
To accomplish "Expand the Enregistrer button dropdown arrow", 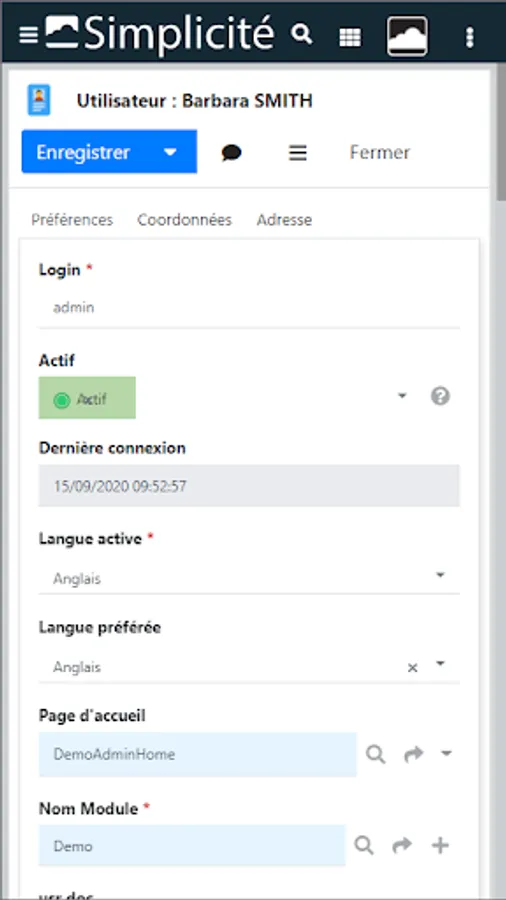I will pos(170,153).
